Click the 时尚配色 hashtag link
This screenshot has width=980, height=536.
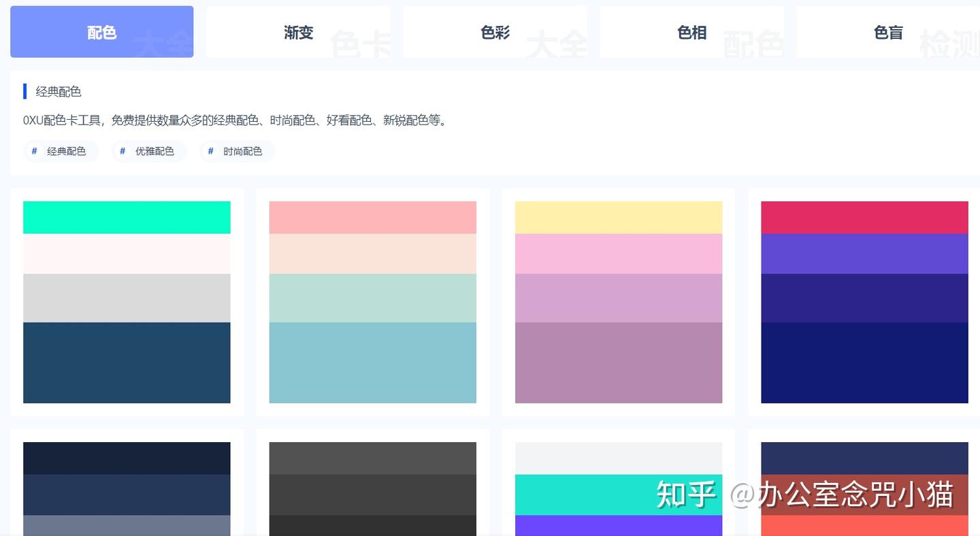tap(238, 151)
